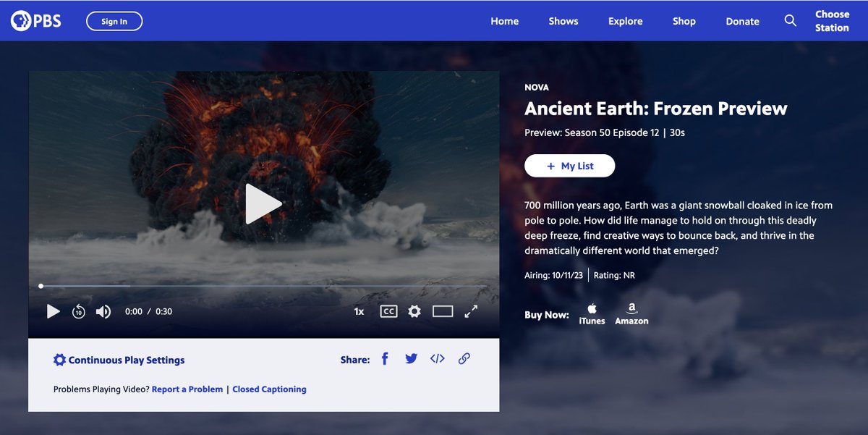The height and width of the screenshot is (435, 868).
Task: Open Continuous Play Settings
Action: (x=119, y=360)
